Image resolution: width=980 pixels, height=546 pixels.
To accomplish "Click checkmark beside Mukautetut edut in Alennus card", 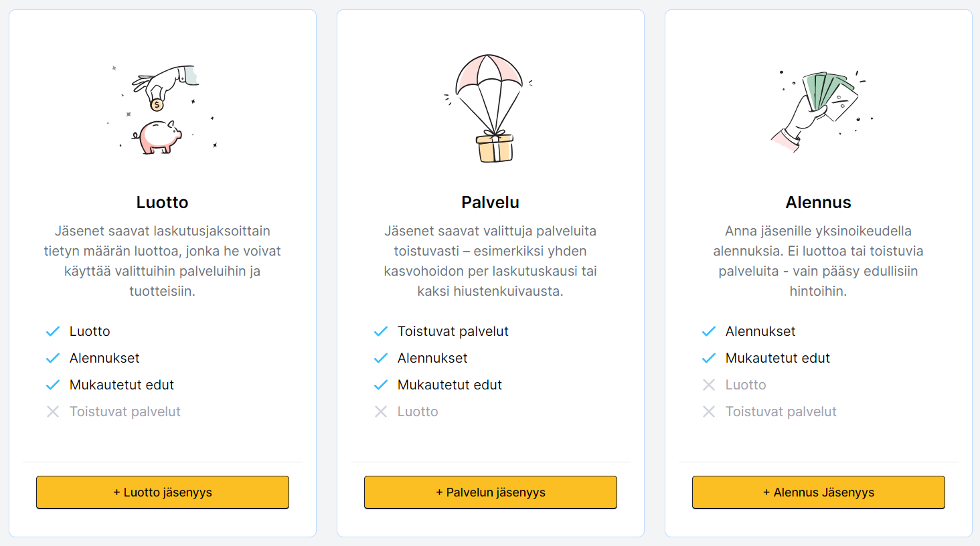I will [x=709, y=358].
